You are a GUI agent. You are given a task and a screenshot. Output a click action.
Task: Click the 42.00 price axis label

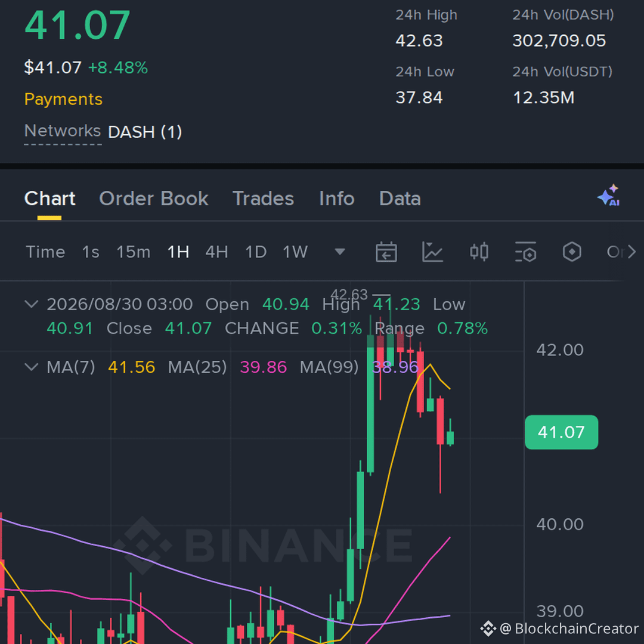pyautogui.click(x=560, y=350)
